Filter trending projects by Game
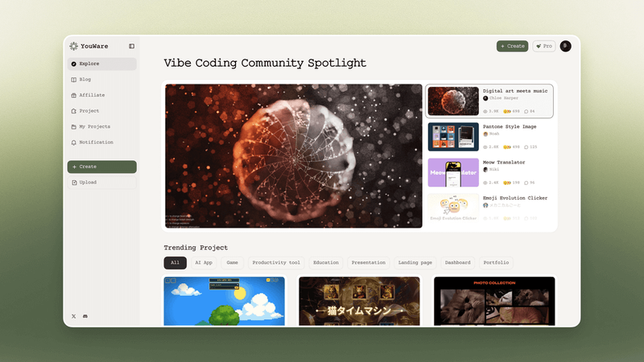The height and width of the screenshot is (362, 644). (232, 263)
